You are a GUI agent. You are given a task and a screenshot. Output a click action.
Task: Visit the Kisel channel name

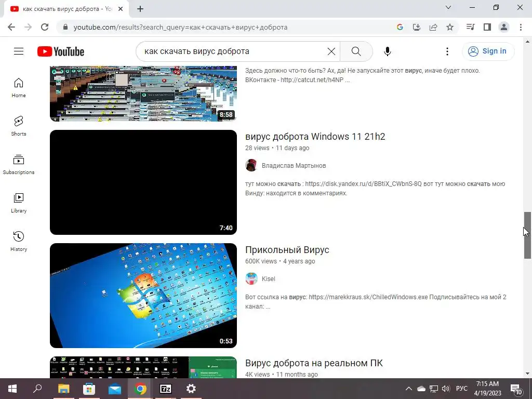tap(269, 279)
